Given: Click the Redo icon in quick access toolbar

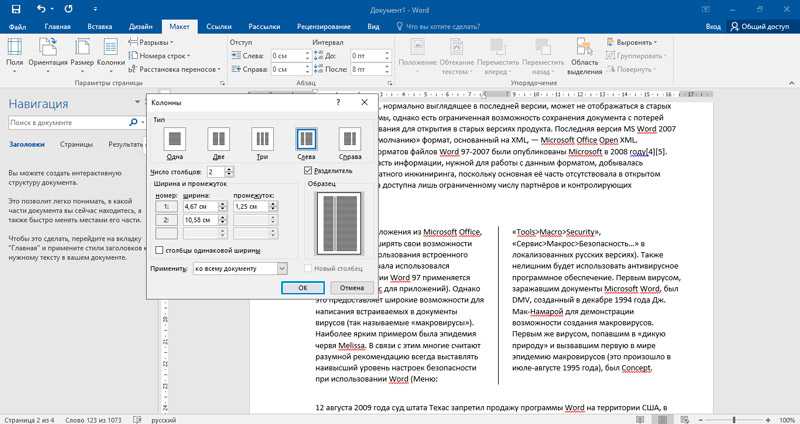Looking at the screenshot, I should coord(69,9).
